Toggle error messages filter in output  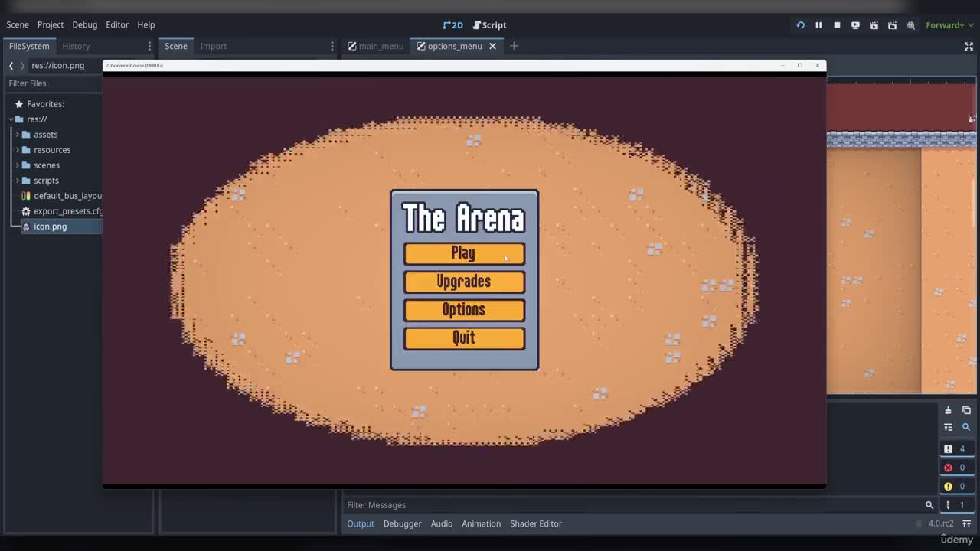(956, 468)
